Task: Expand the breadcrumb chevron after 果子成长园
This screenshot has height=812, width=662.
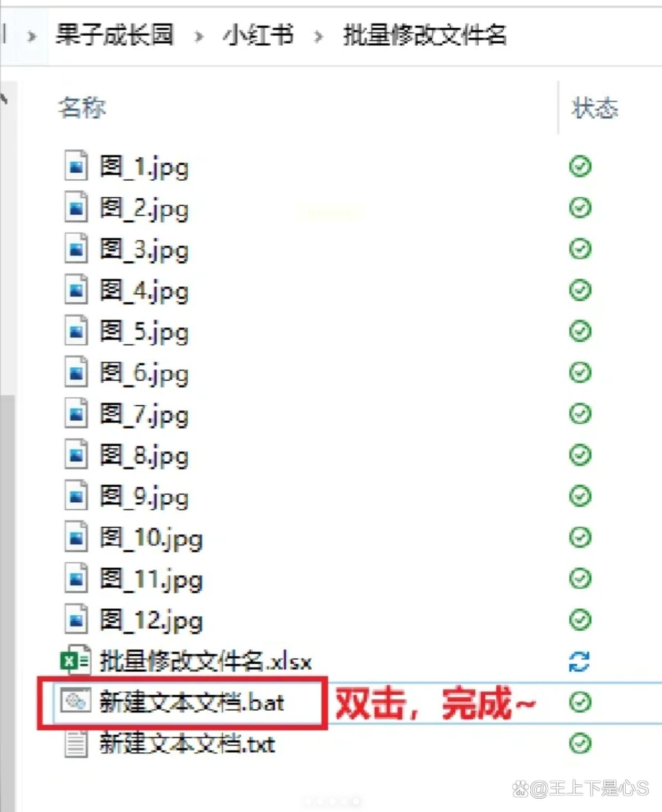Action: 199,37
